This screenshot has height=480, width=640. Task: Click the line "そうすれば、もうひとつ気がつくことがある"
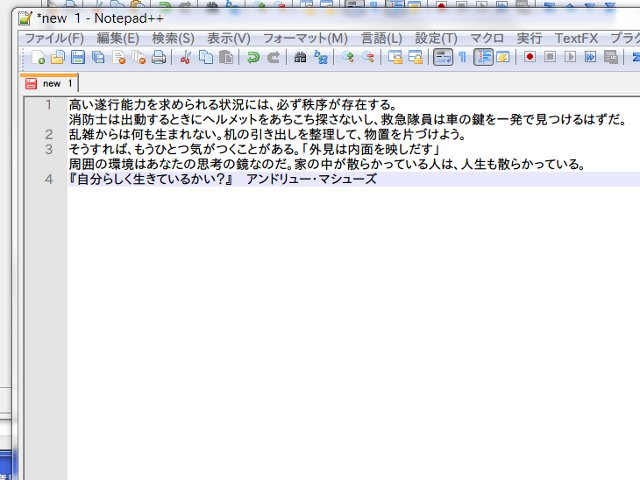[x=254, y=149]
